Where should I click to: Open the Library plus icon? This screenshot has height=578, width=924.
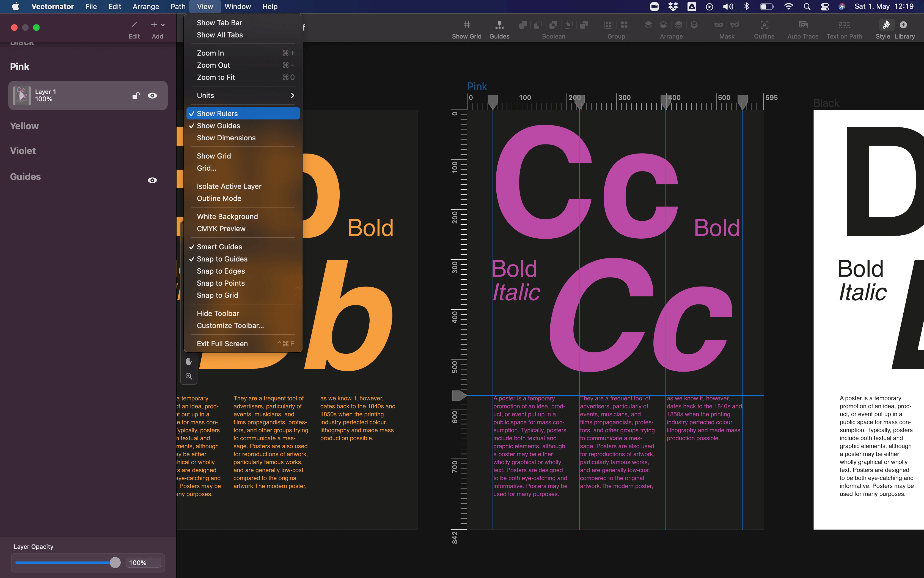[903, 25]
